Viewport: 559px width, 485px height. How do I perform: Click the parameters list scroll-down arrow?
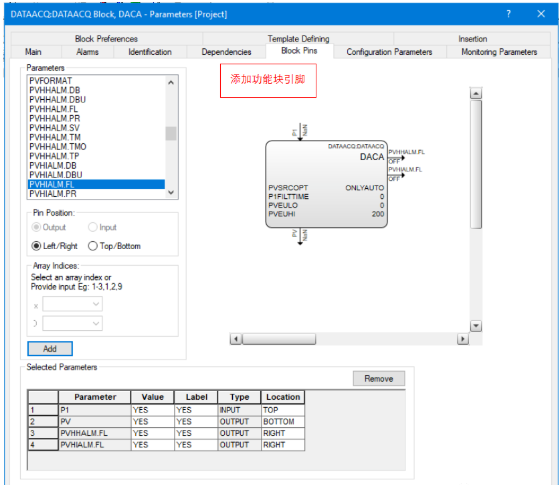click(171, 192)
